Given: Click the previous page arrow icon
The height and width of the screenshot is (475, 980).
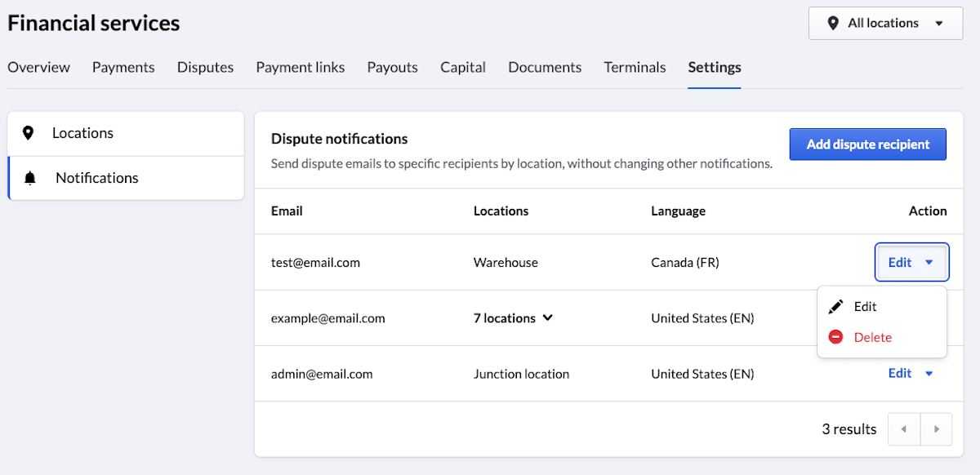Looking at the screenshot, I should [x=903, y=428].
